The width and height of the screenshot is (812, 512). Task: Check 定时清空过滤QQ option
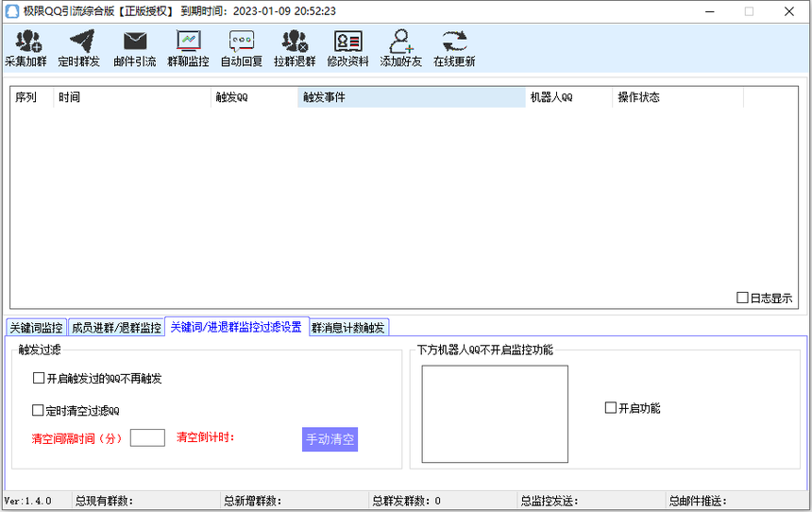coord(38,410)
